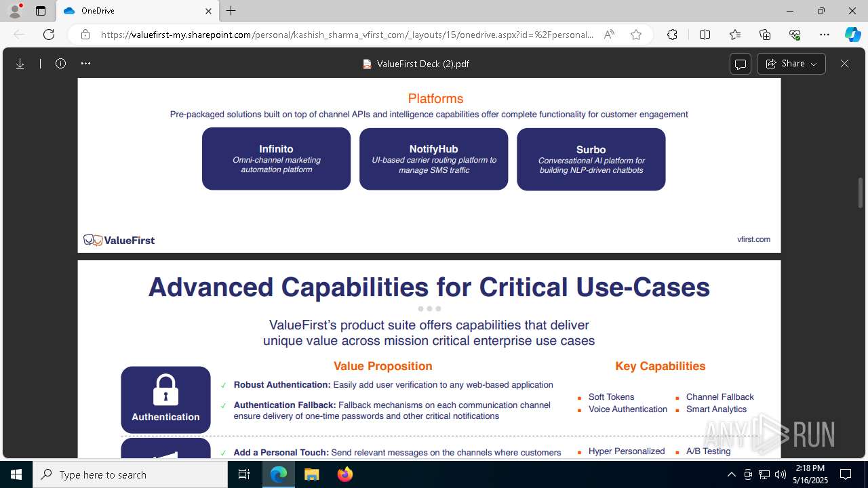Download the ValueFirst Deck PDF
The height and width of the screenshot is (488, 868).
(x=20, y=64)
